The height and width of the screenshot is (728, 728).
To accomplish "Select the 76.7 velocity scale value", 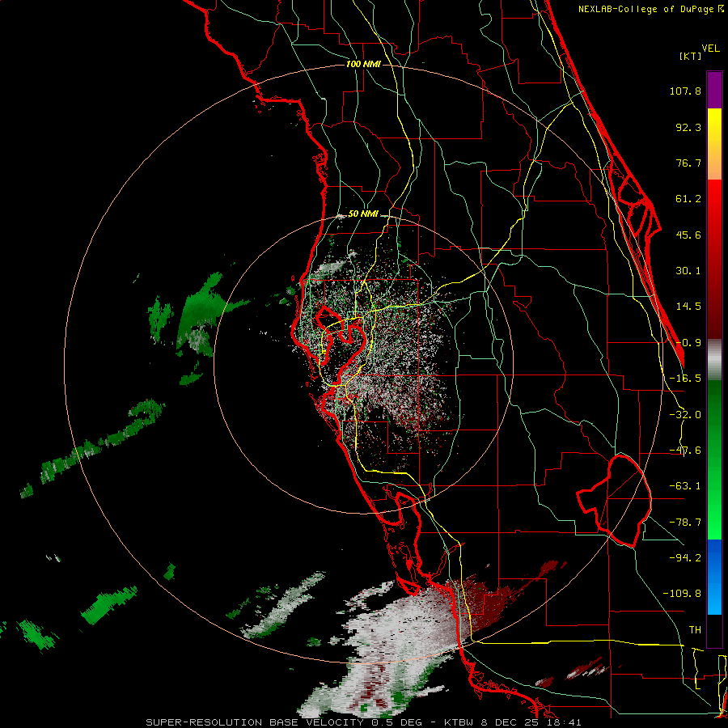I will tap(688, 163).
